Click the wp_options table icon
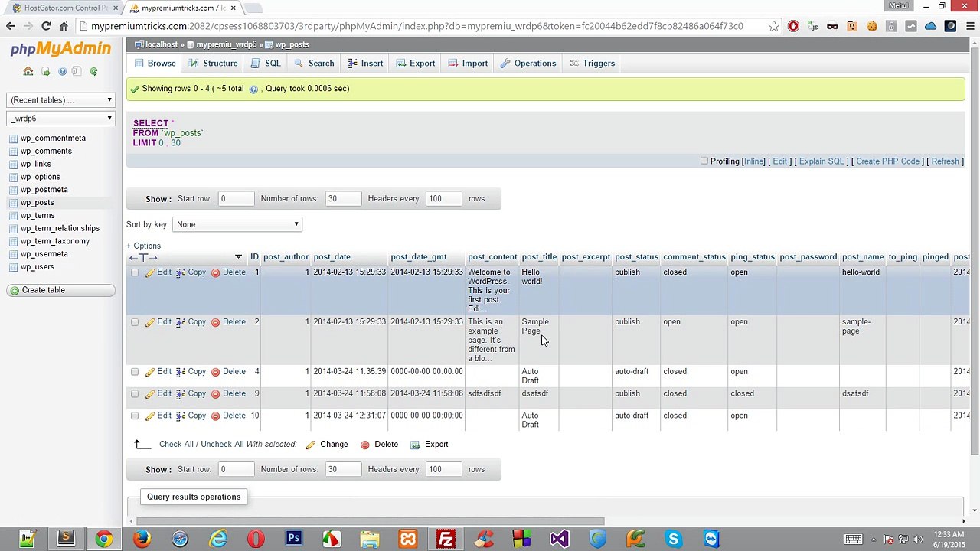 [14, 177]
